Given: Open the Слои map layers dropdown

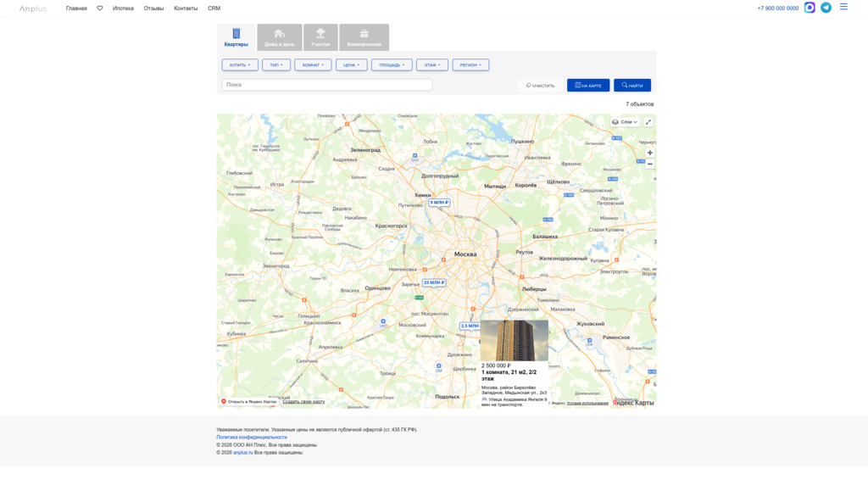Looking at the screenshot, I should coord(626,122).
